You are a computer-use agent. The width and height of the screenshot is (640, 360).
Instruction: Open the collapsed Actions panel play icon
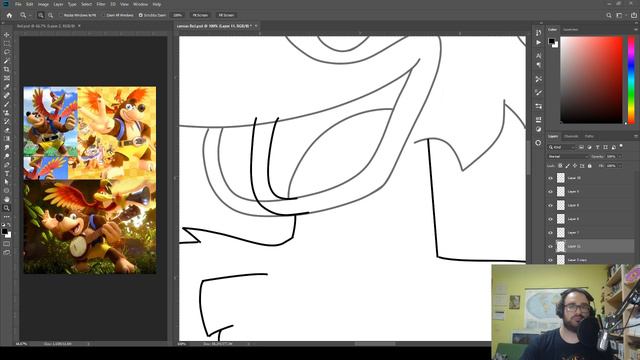[538, 42]
